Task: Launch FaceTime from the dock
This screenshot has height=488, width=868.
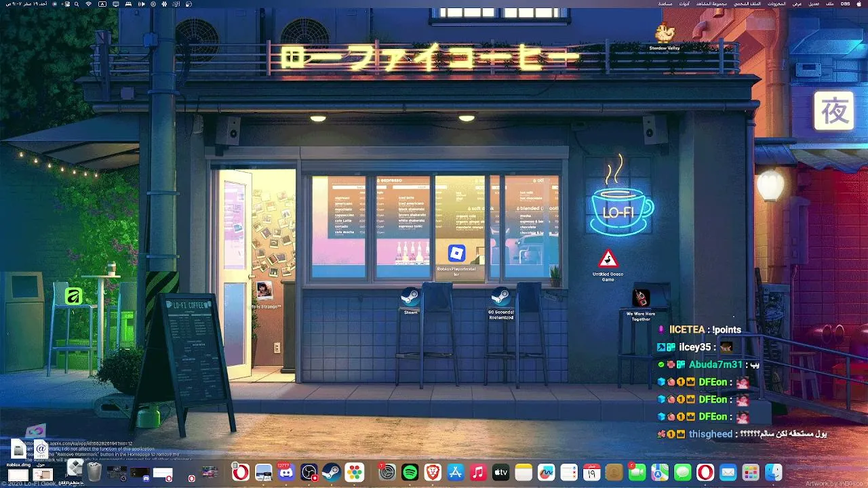Action: (637, 472)
